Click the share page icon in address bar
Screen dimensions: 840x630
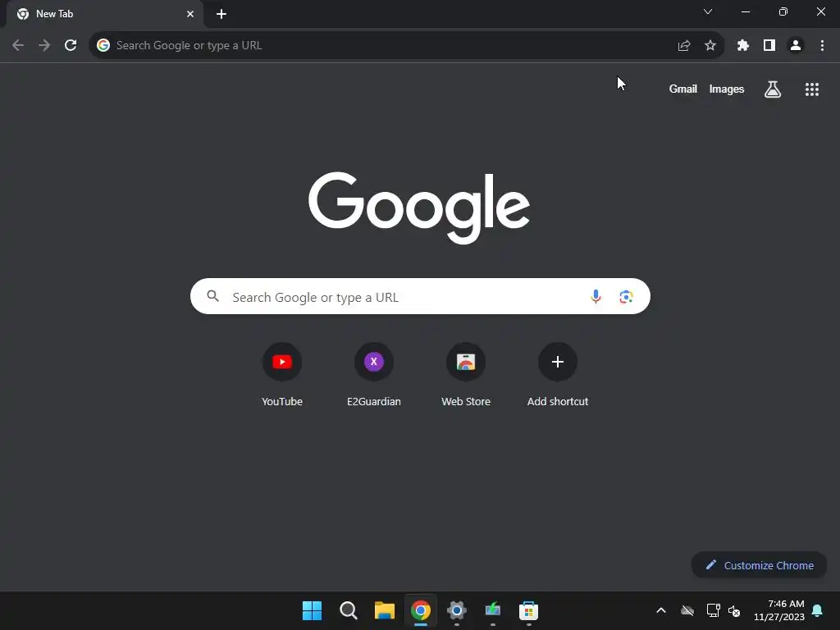pyautogui.click(x=684, y=46)
